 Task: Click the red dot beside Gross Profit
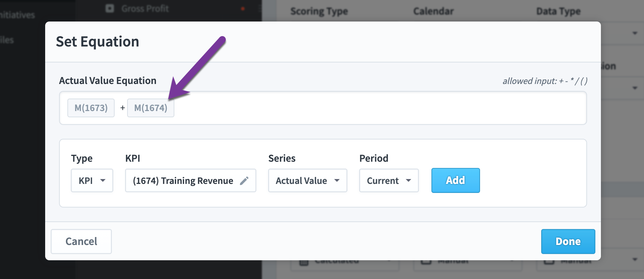(x=243, y=9)
